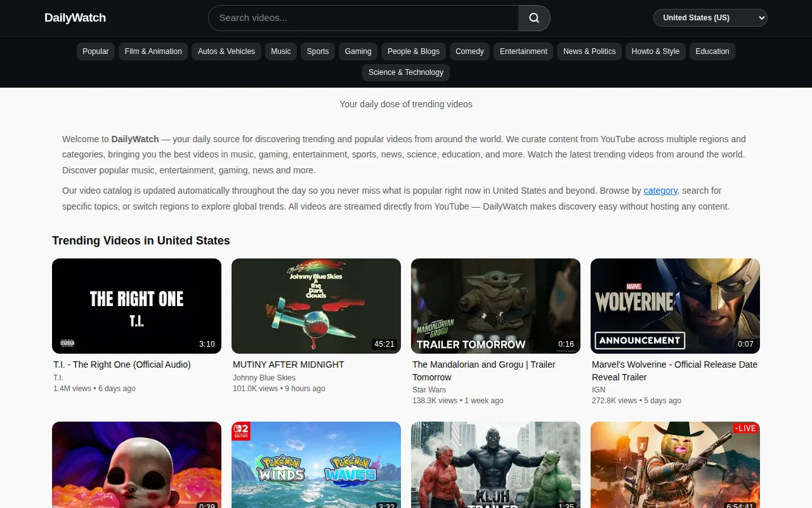This screenshot has height=508, width=812.
Task: Click the IGN channel name
Action: (599, 390)
